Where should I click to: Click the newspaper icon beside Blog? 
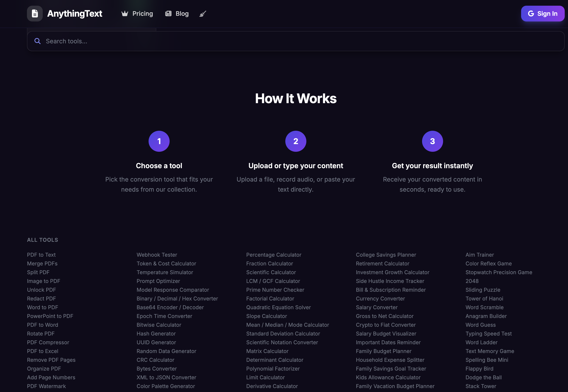coord(168,14)
